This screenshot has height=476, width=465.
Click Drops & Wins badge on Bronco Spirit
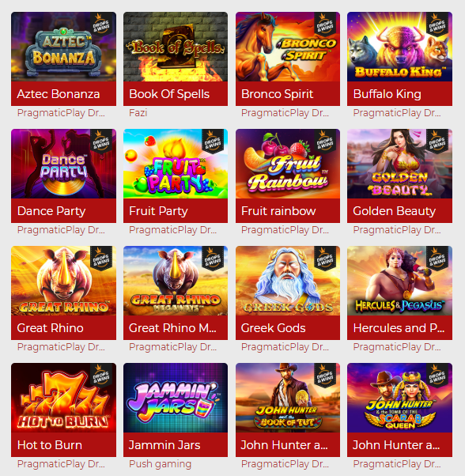coord(325,25)
